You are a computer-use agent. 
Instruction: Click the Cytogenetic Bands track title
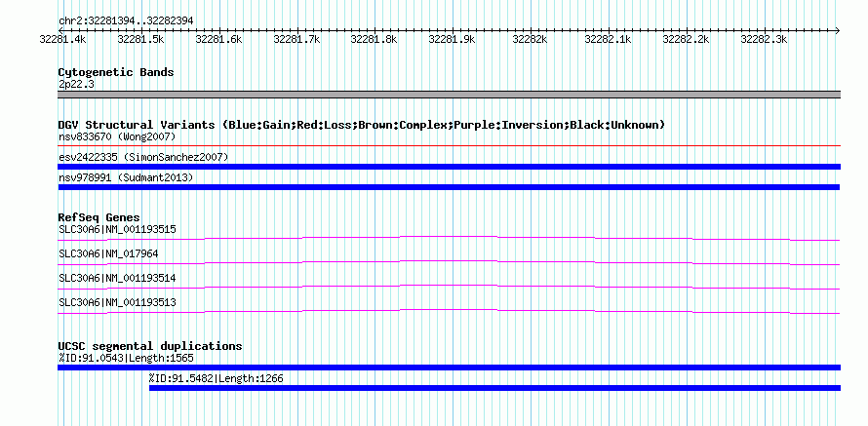click(x=116, y=72)
